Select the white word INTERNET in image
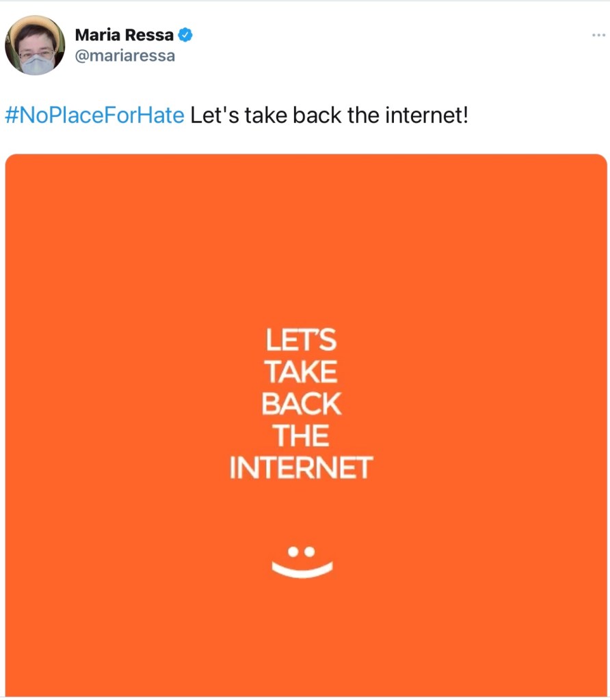Image resolution: width=610 pixels, height=700 pixels. [x=301, y=468]
